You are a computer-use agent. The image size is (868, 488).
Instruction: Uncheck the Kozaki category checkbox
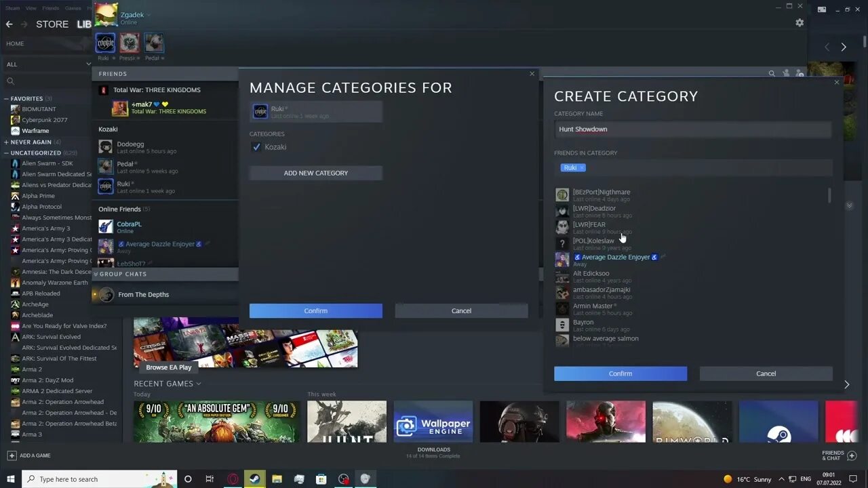point(256,147)
